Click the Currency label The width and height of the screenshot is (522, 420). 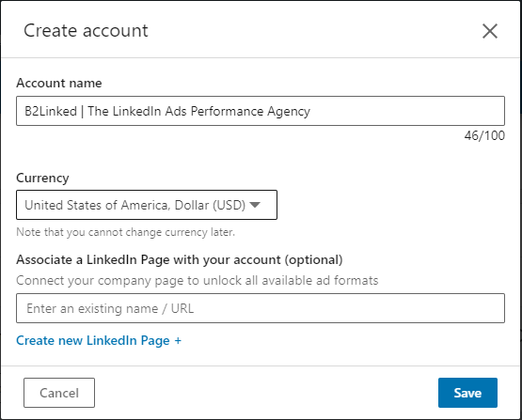pyautogui.click(x=42, y=178)
